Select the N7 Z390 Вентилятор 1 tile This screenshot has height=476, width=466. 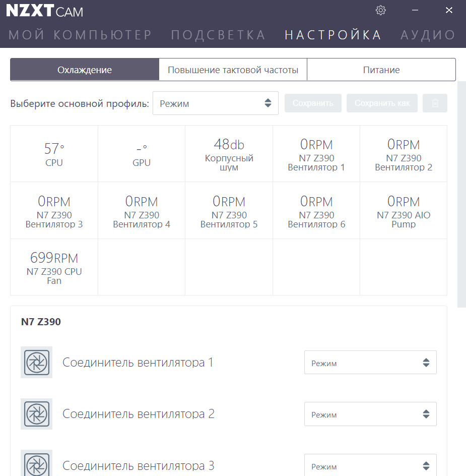click(316, 154)
